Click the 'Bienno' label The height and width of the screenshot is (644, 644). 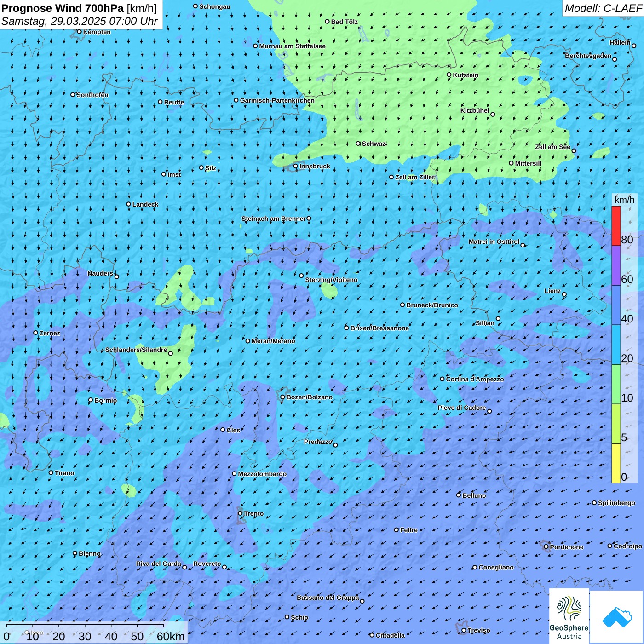click(90, 553)
